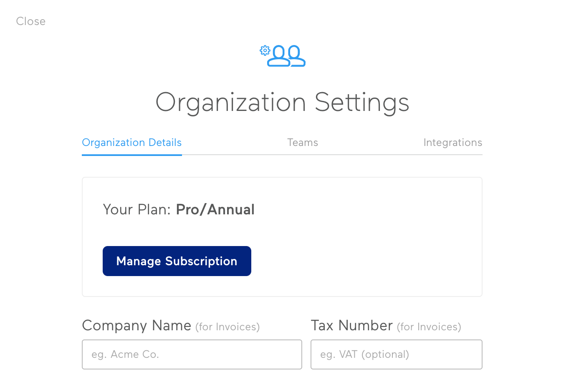Click the for Invoices hint beside Company Name
This screenshot has width=561, height=392.
pyautogui.click(x=227, y=327)
